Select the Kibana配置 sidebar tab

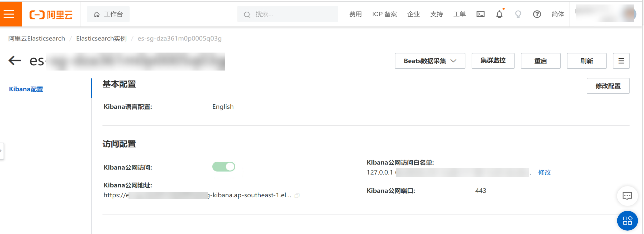[26, 89]
